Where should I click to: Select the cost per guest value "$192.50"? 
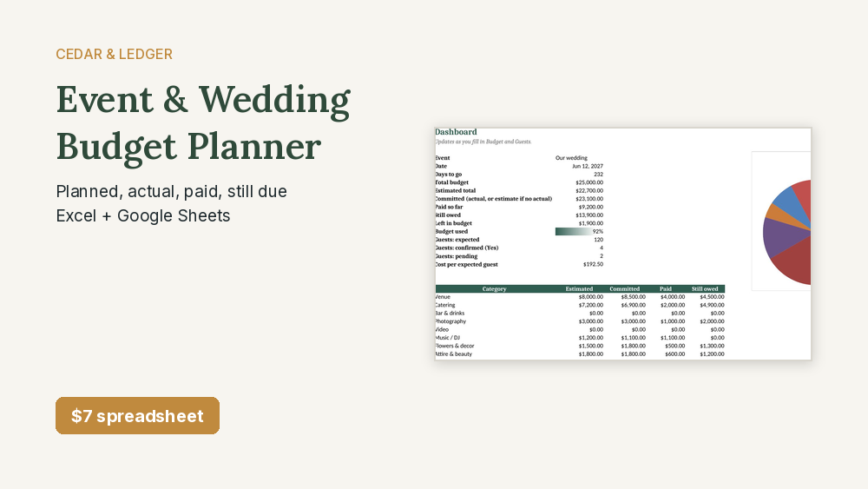coord(593,265)
